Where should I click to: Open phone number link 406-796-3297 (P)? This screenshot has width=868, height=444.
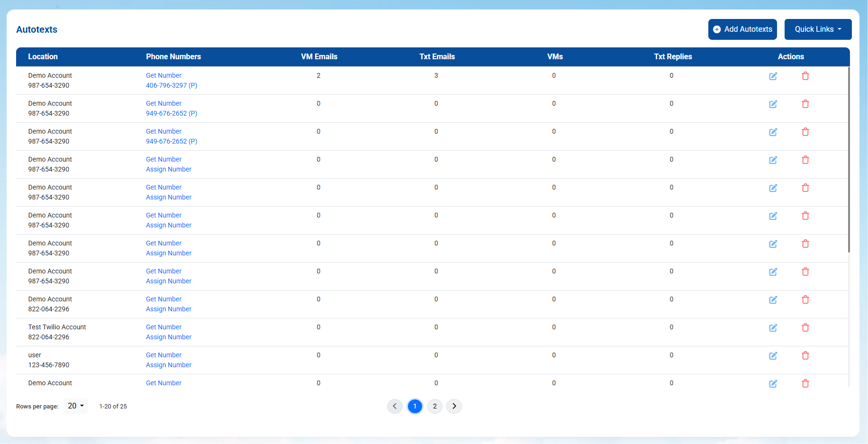(x=172, y=85)
